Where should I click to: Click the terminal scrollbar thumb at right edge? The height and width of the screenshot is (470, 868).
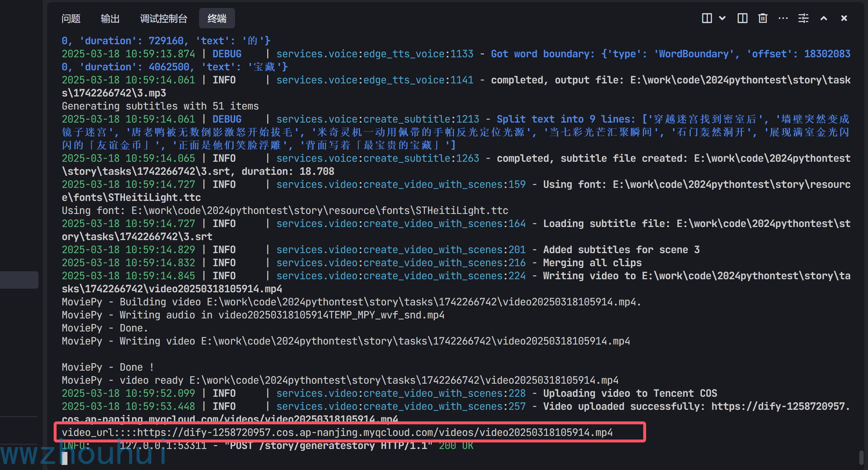pos(861,457)
